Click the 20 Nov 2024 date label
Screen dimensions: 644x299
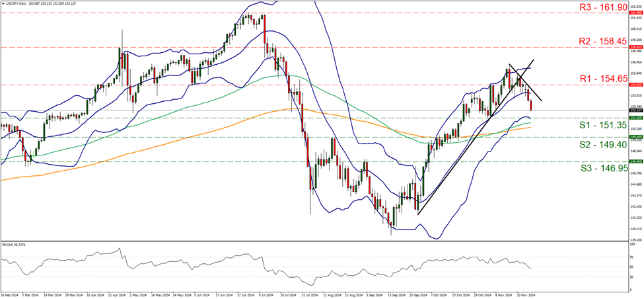pos(527,295)
